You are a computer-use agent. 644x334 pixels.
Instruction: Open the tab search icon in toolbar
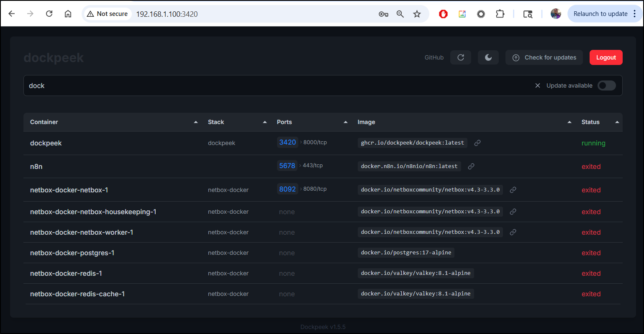(528, 14)
